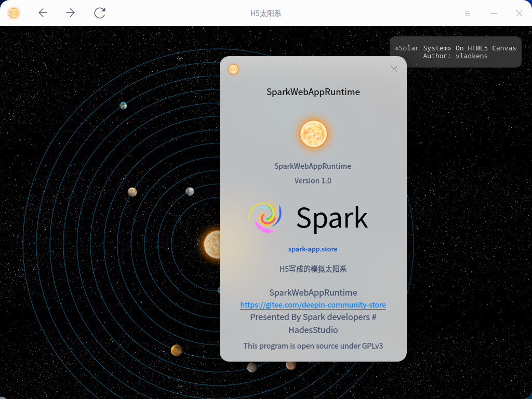
Task: Click the back arrow in the title bar
Action: pos(43,13)
